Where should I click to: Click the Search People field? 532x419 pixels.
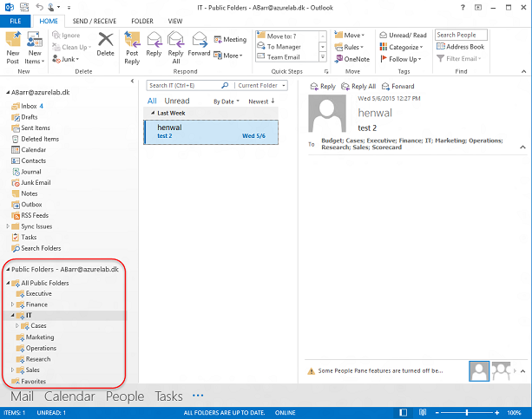pyautogui.click(x=461, y=35)
